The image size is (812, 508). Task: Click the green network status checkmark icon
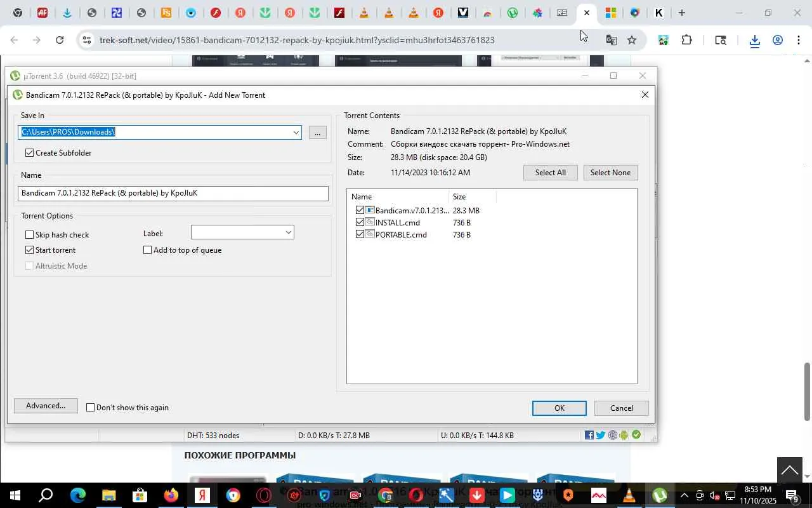636,435
